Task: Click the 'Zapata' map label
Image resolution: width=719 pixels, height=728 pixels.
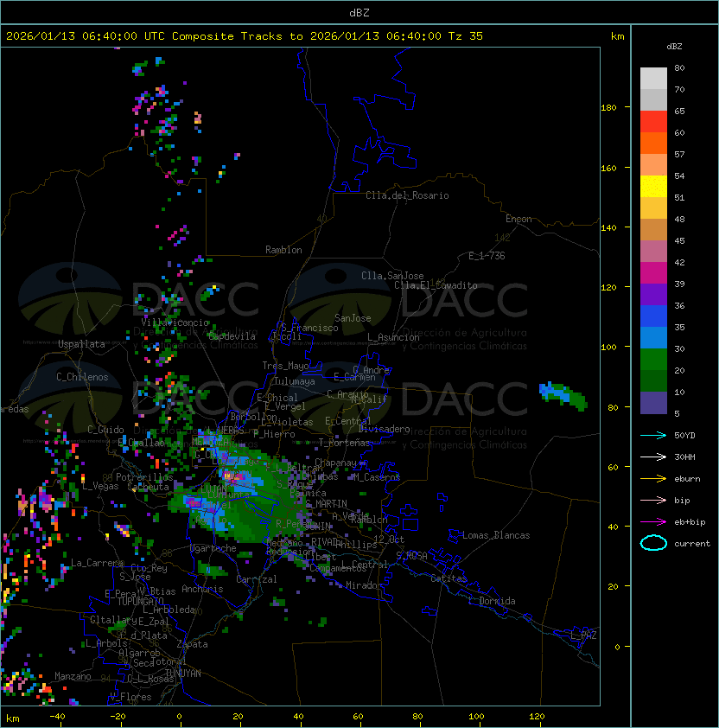Action: coord(192,644)
